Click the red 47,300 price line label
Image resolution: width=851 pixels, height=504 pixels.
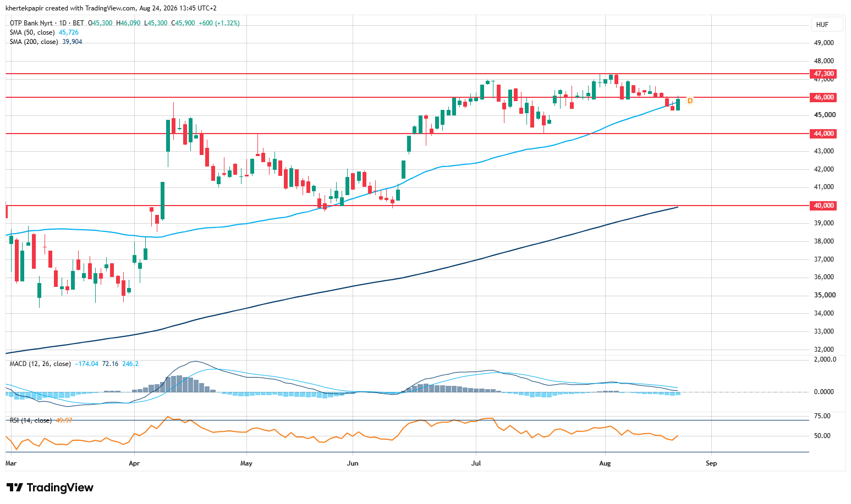click(x=823, y=74)
